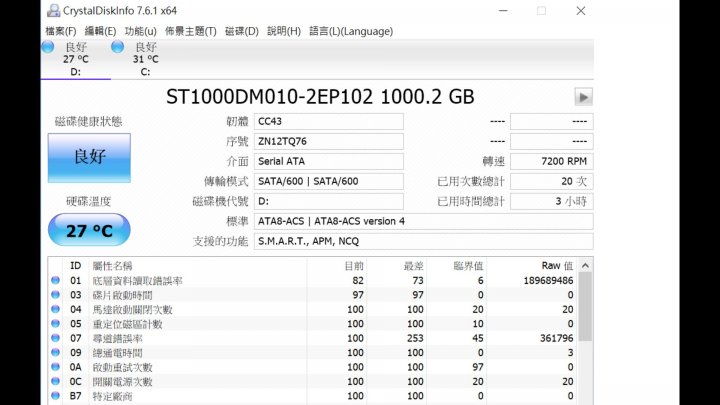Click the next disk arrow button
Screen dimensions: 720x405
[x=583, y=97]
